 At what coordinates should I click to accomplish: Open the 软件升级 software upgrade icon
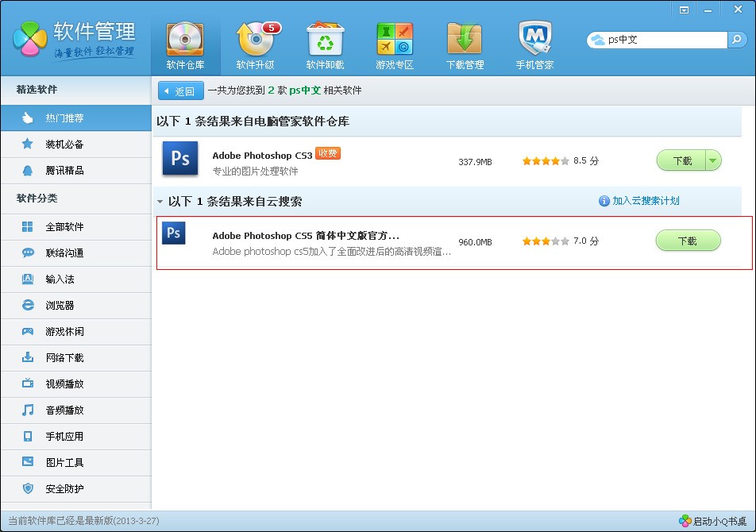tap(255, 40)
